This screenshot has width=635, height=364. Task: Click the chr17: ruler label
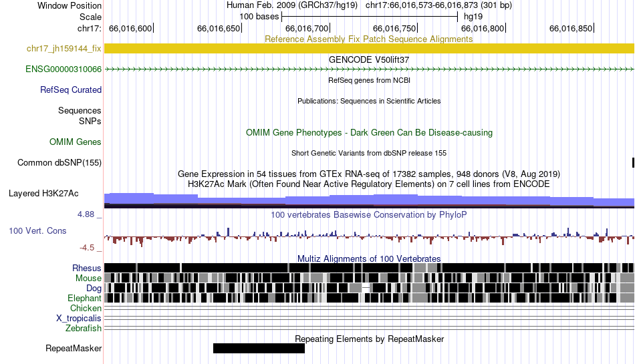(x=90, y=28)
